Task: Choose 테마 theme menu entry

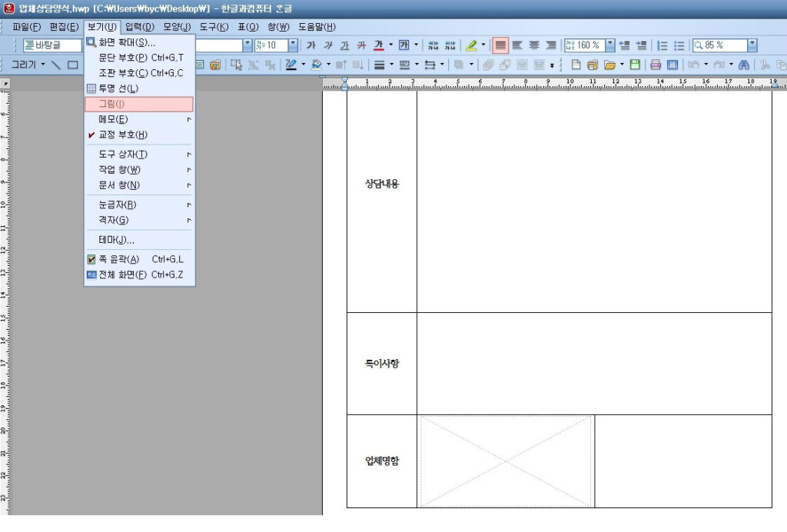Action: point(139,240)
